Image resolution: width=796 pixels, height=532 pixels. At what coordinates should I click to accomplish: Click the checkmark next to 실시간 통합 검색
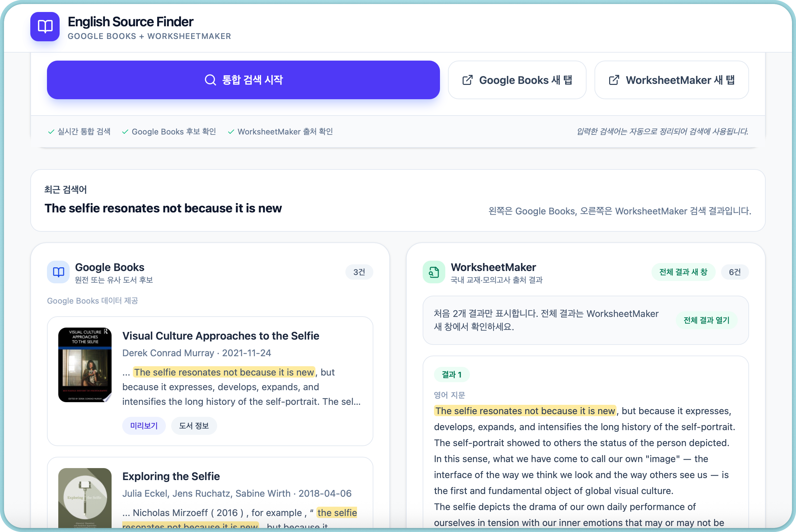coord(51,132)
